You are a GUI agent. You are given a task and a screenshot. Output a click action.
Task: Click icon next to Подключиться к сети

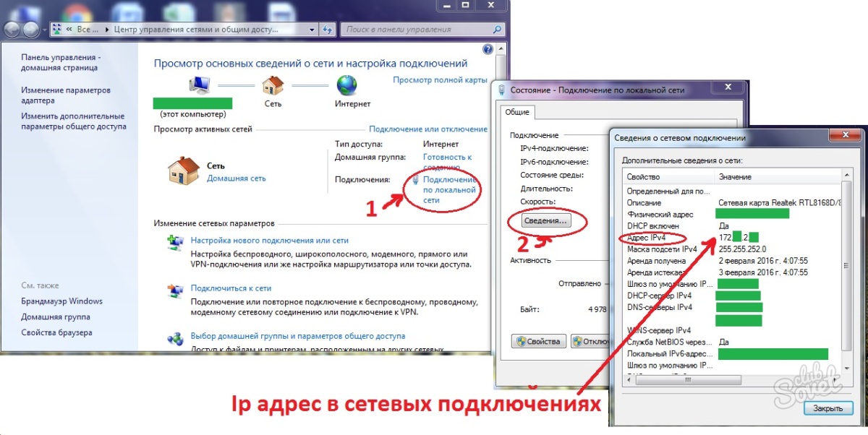tap(175, 290)
